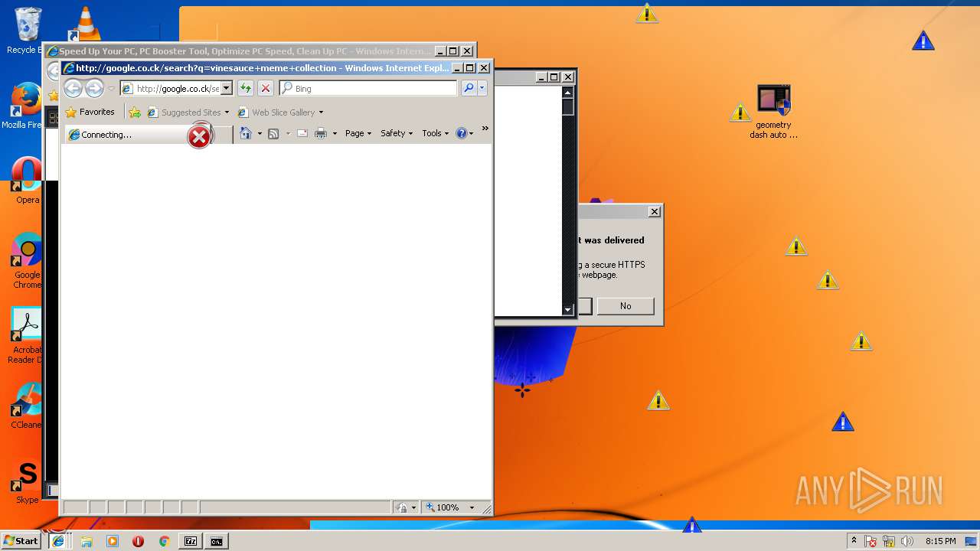This screenshot has width=980, height=551.
Task: Expand the Print dropdown arrow
Action: (x=335, y=134)
